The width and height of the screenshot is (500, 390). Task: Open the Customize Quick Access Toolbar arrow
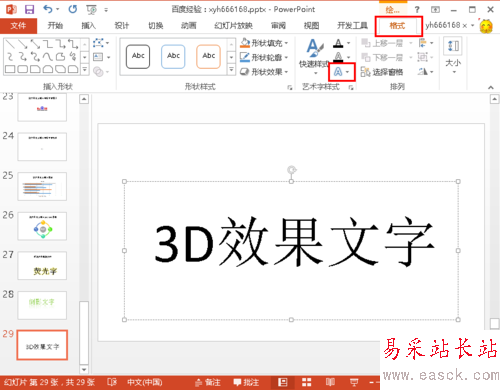coord(106,10)
